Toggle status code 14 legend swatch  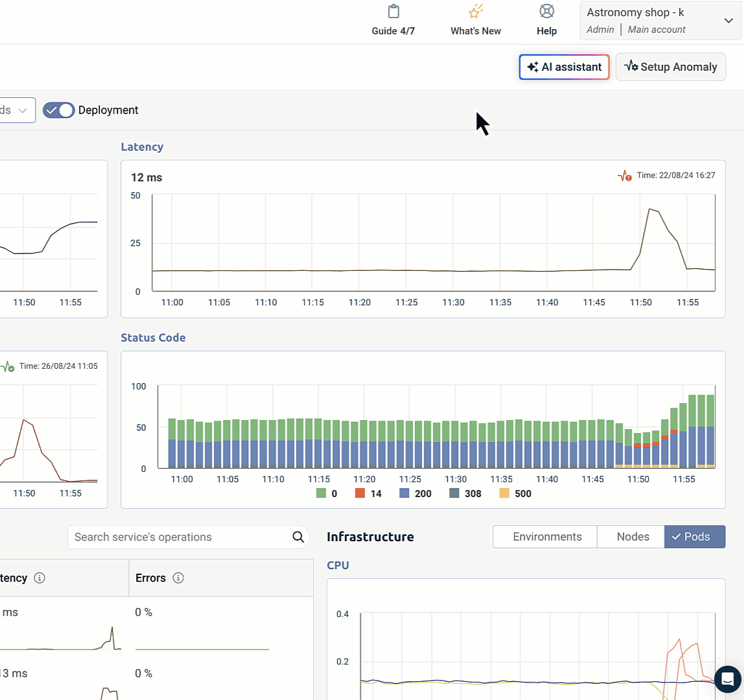360,493
